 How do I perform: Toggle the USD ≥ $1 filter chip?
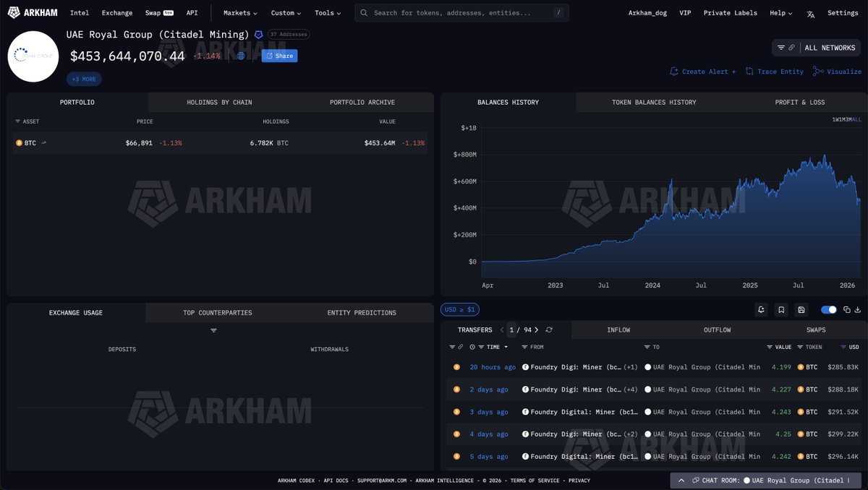[460, 309]
